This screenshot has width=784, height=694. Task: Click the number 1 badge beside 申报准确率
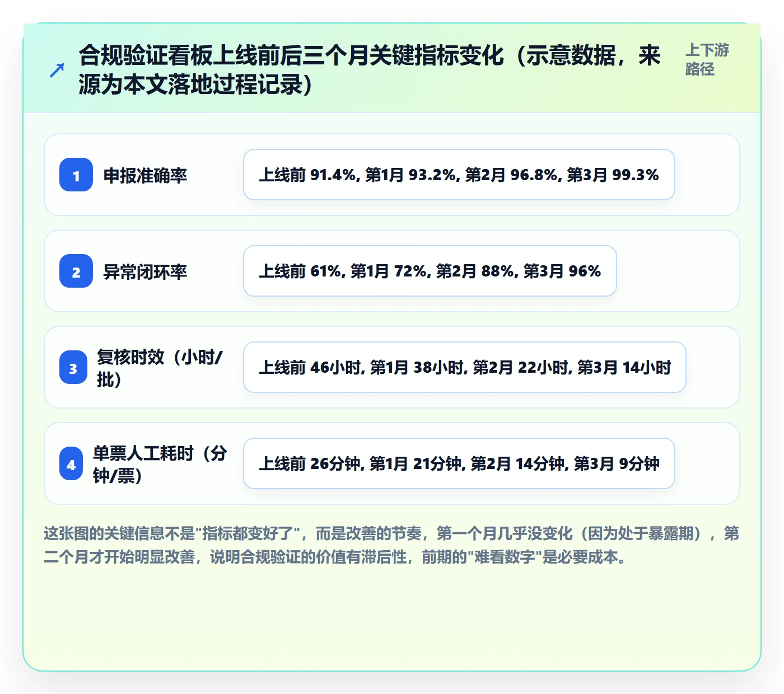click(76, 175)
